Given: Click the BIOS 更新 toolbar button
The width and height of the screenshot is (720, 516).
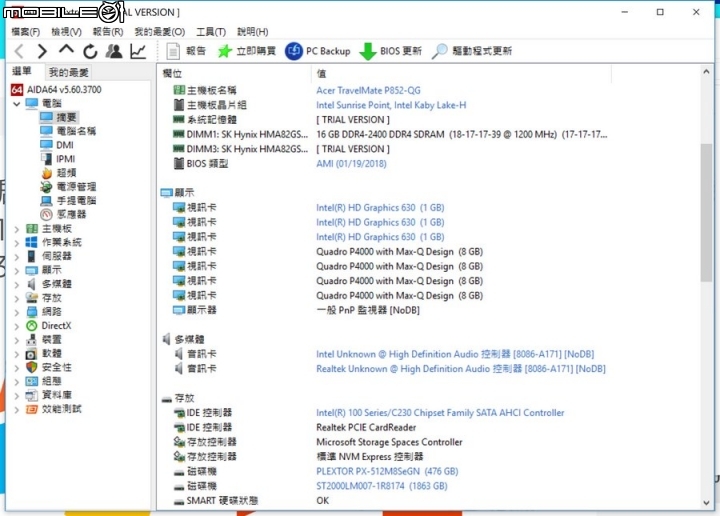Looking at the screenshot, I should (391, 51).
